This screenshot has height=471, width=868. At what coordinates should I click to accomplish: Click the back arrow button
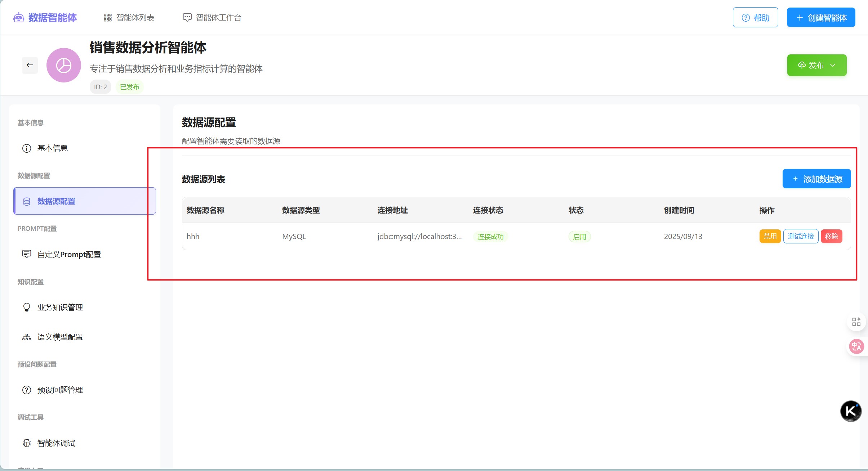(30, 65)
